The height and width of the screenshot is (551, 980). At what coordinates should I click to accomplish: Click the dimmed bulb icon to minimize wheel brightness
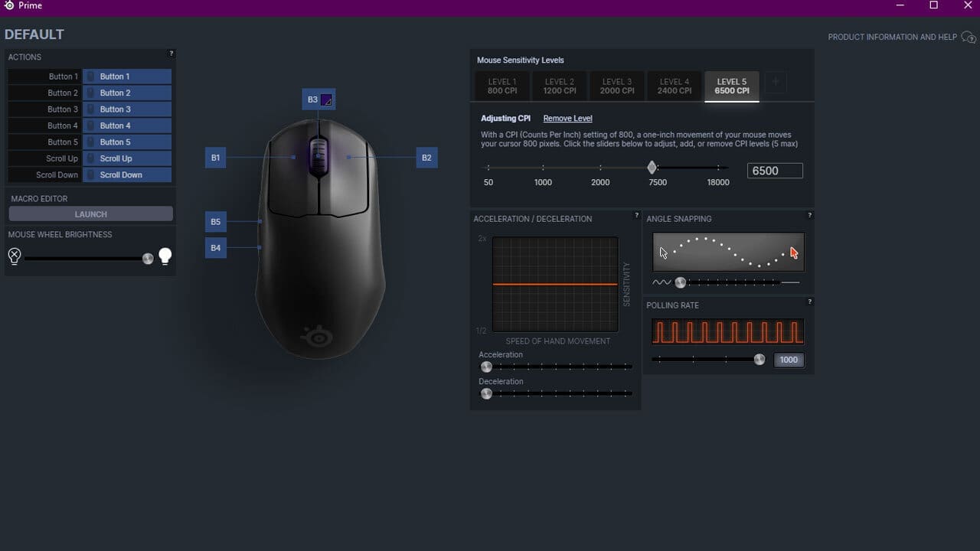pyautogui.click(x=14, y=256)
